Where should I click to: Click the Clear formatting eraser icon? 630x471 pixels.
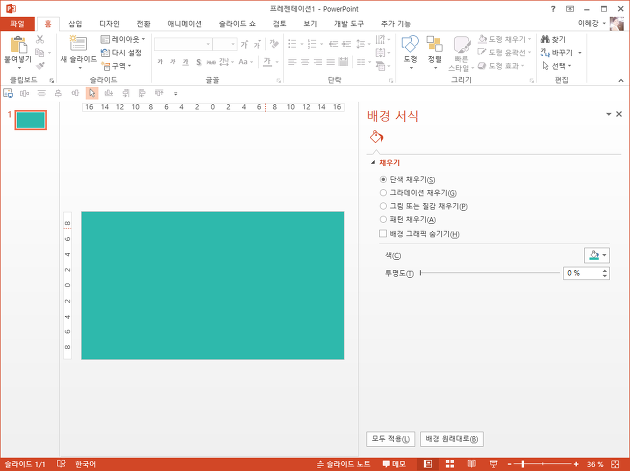[x=274, y=44]
